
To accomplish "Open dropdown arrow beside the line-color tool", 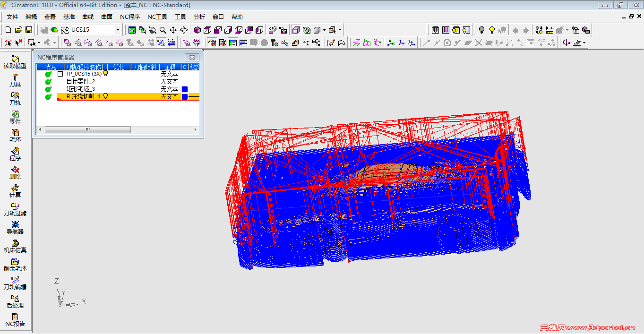I will click(584, 43).
